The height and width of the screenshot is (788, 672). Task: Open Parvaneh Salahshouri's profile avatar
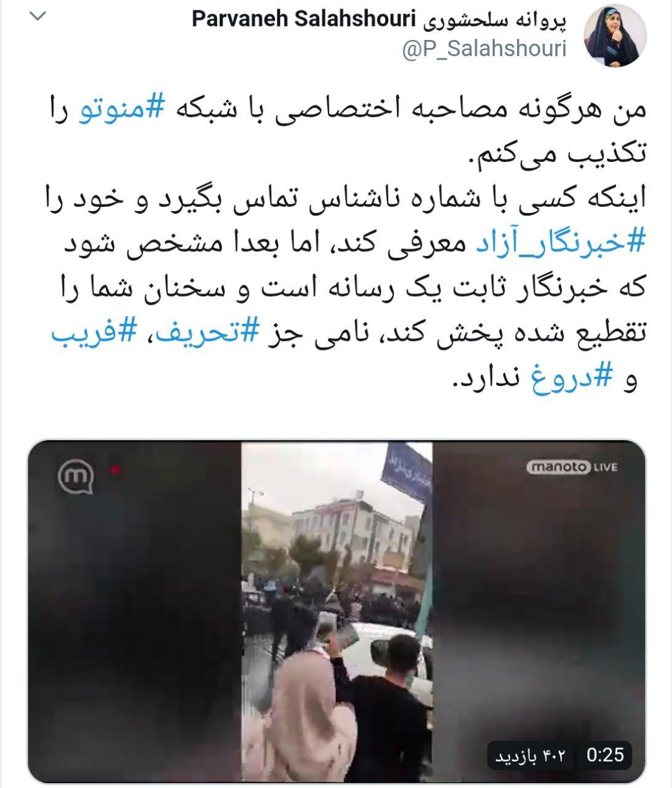[x=614, y=38]
